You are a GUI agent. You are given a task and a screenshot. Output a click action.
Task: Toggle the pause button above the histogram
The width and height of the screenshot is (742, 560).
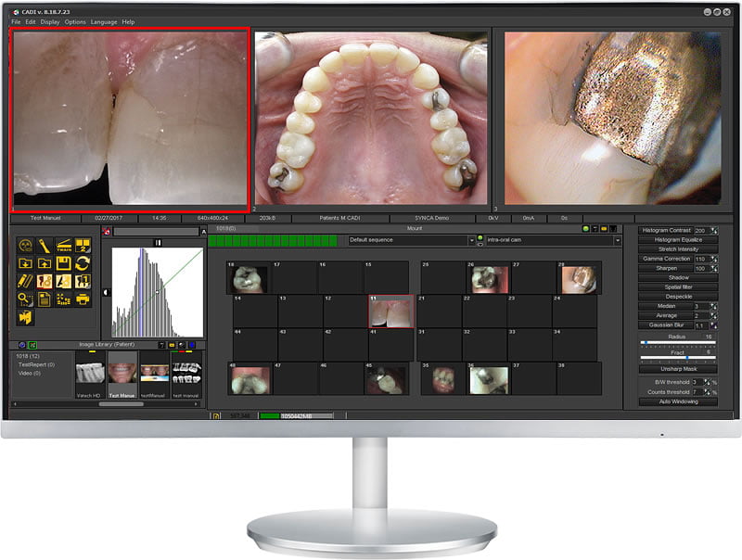click(x=158, y=243)
